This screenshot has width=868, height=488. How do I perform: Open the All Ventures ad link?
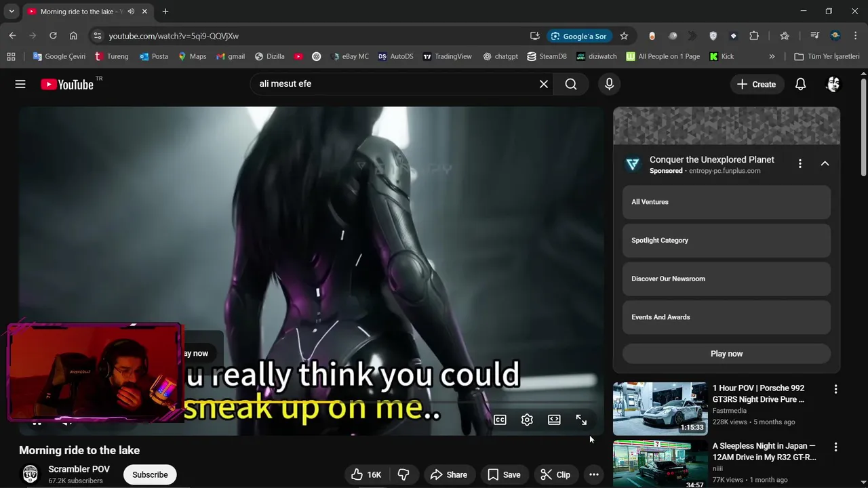click(726, 202)
